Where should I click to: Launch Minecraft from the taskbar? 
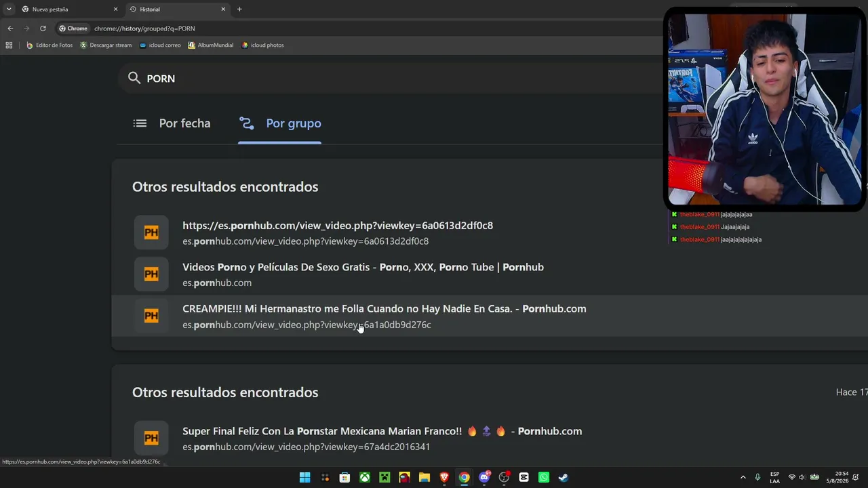384,477
